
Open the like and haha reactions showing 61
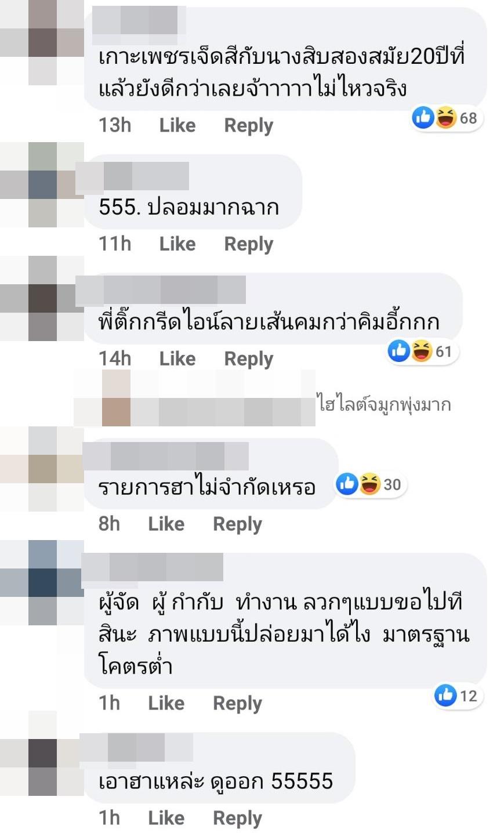coord(422,352)
